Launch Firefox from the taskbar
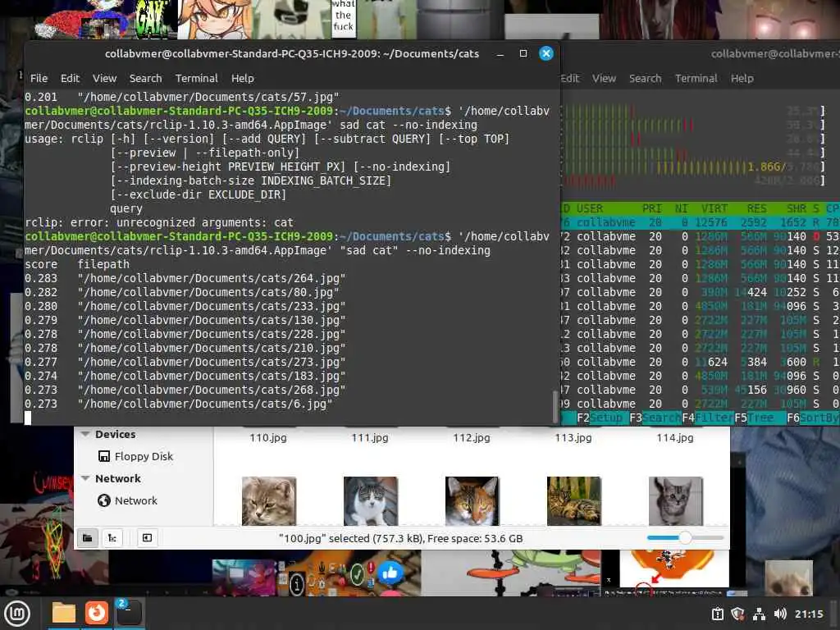This screenshot has width=840, height=630. pos(97,613)
